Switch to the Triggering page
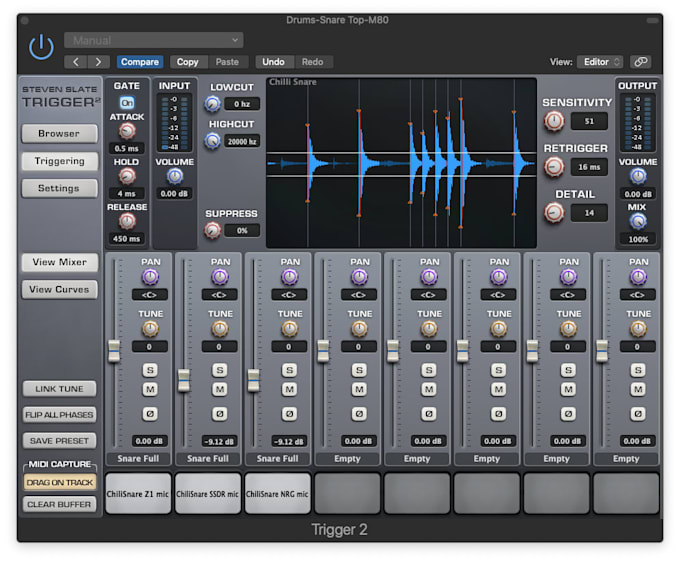The height and width of the screenshot is (562, 680). click(x=59, y=161)
